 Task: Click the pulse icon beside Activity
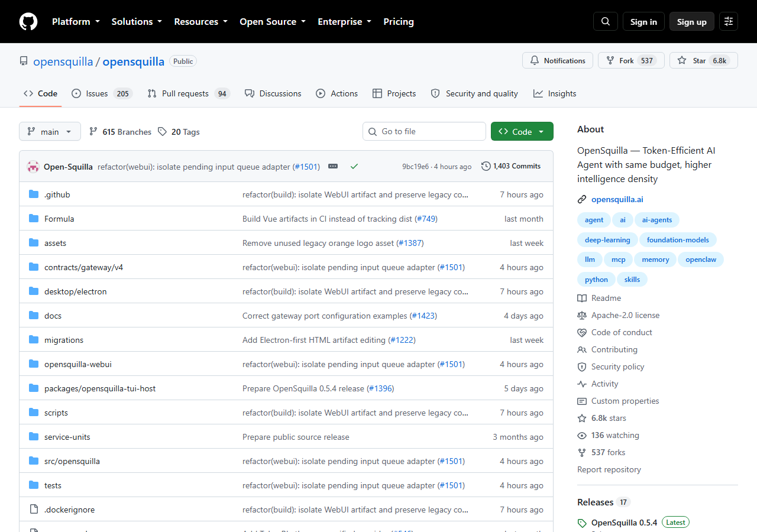click(582, 384)
